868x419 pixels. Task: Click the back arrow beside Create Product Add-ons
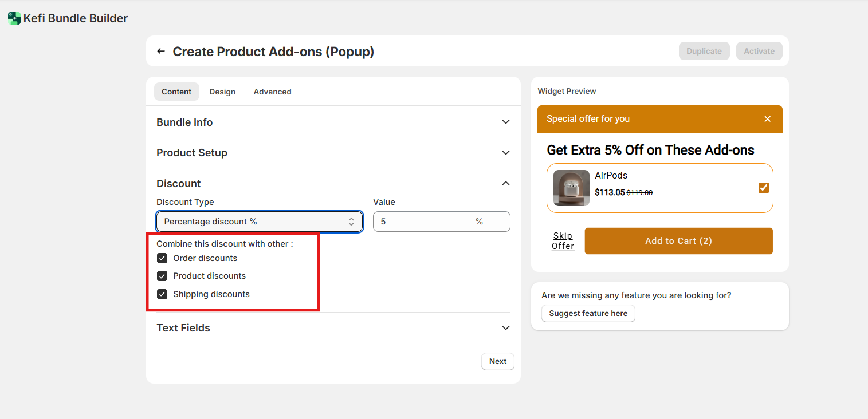point(161,52)
